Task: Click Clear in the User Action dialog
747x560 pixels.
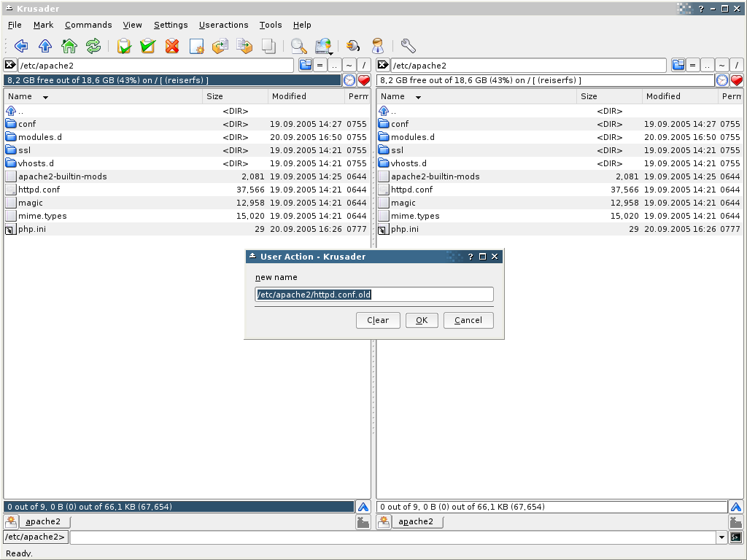Action: tap(379, 320)
